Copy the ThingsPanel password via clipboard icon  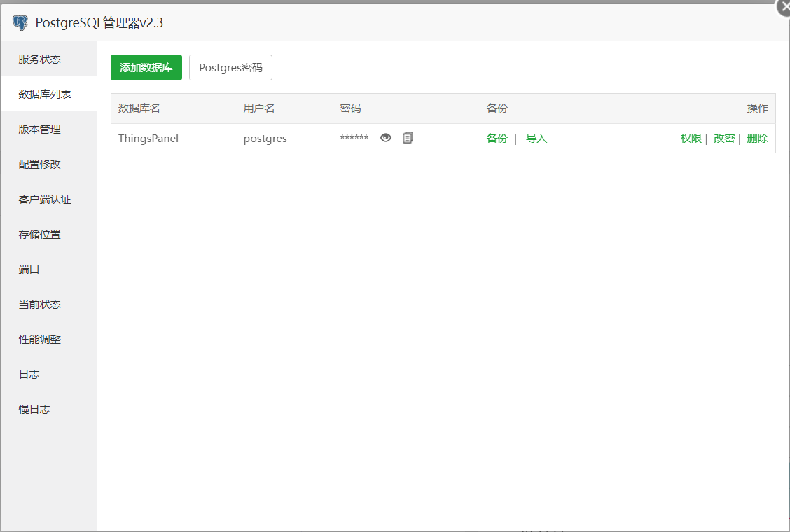[408, 137]
